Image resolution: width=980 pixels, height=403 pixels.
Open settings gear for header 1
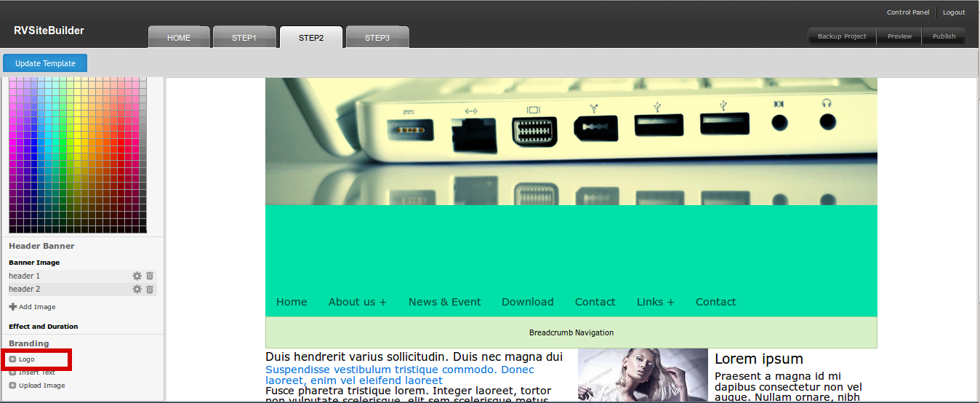[137, 276]
